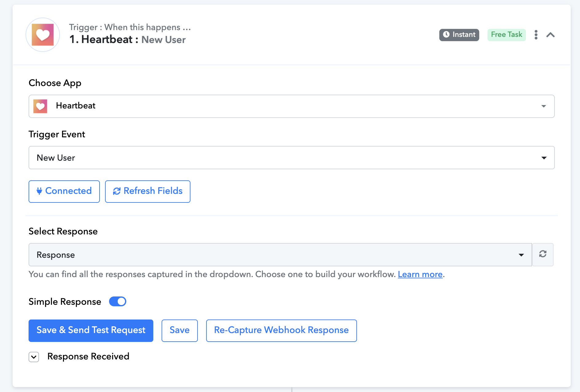Click Re-Capture Webhook Response button
The height and width of the screenshot is (392, 580).
(x=281, y=331)
